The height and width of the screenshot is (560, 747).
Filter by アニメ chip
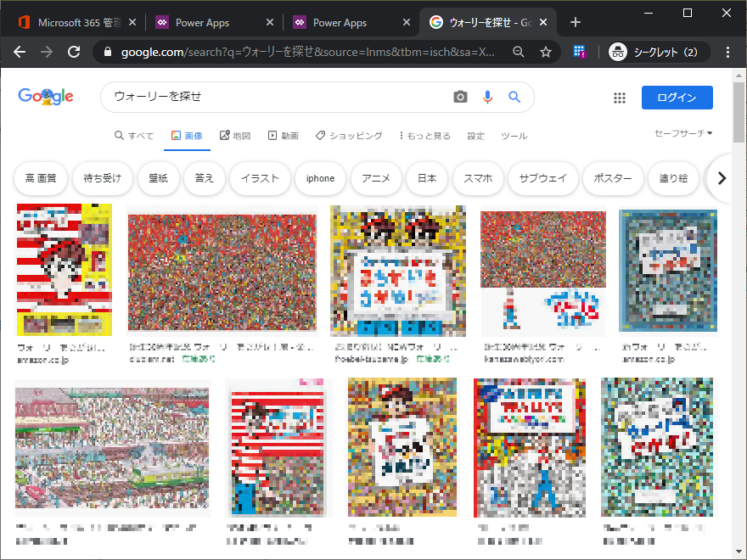tap(376, 178)
